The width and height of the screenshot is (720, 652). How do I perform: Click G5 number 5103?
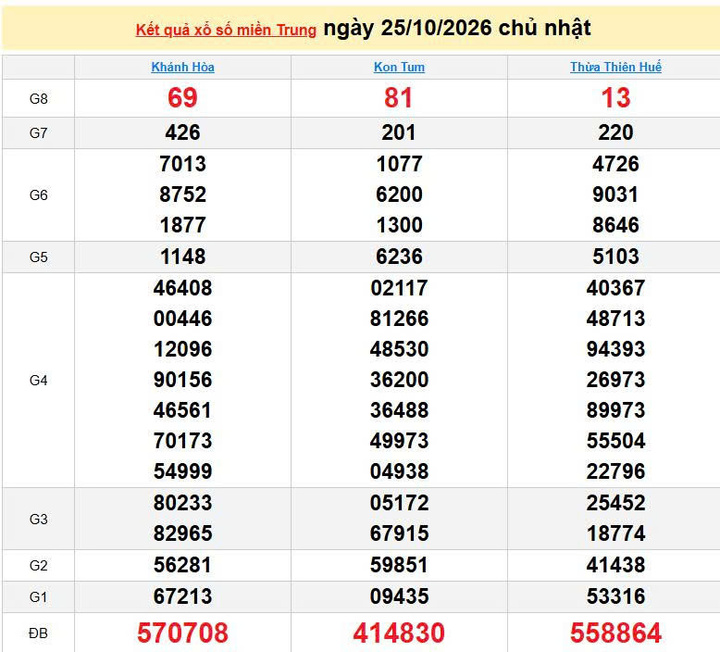click(x=616, y=257)
